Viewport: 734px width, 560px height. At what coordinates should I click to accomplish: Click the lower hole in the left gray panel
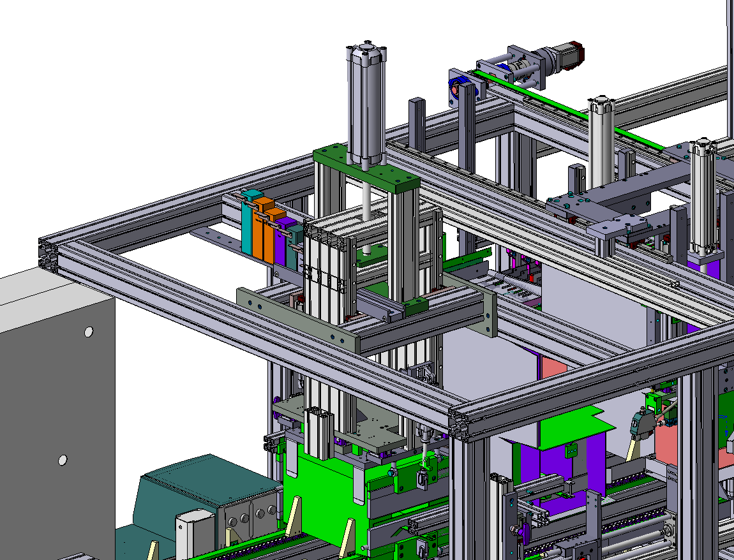[63, 460]
